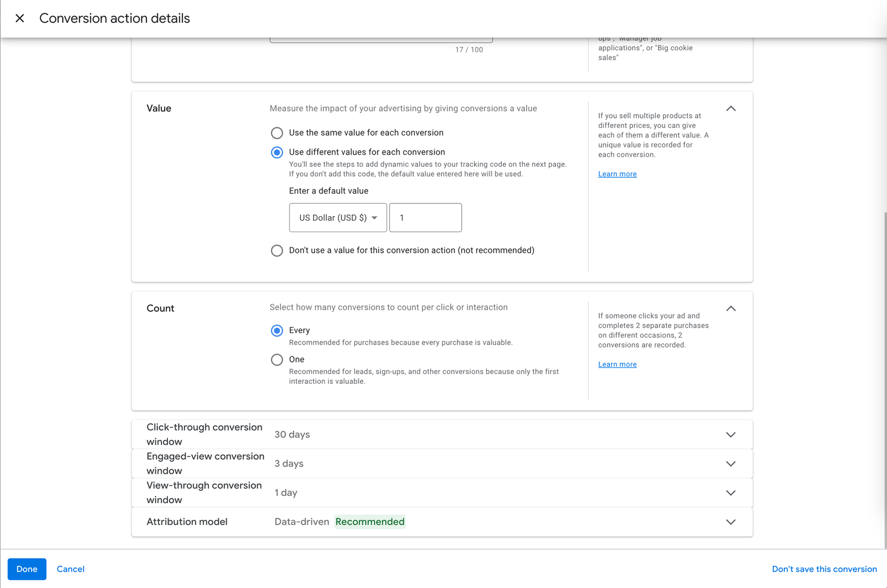The image size is (887, 588).
Task: Close the Conversion action details panel
Action: [20, 18]
